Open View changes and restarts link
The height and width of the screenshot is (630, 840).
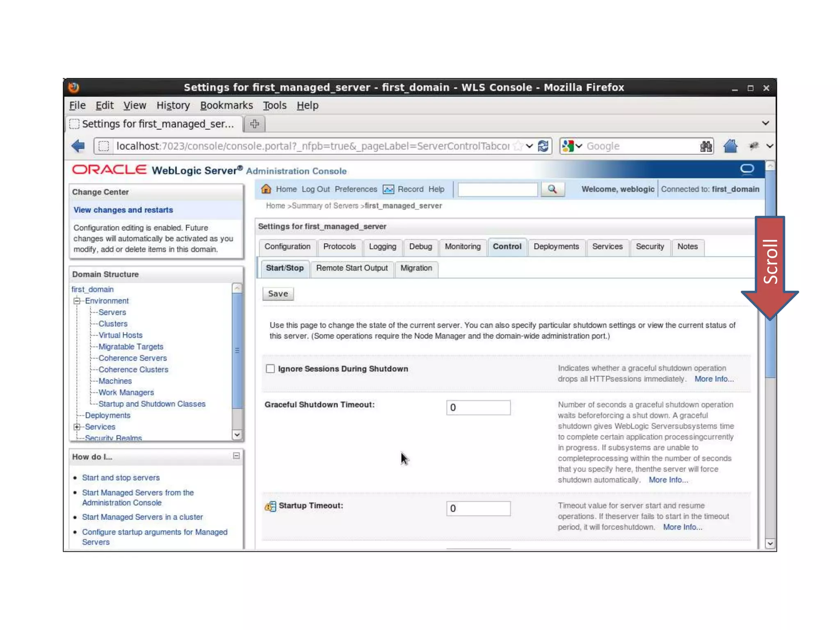tap(123, 210)
